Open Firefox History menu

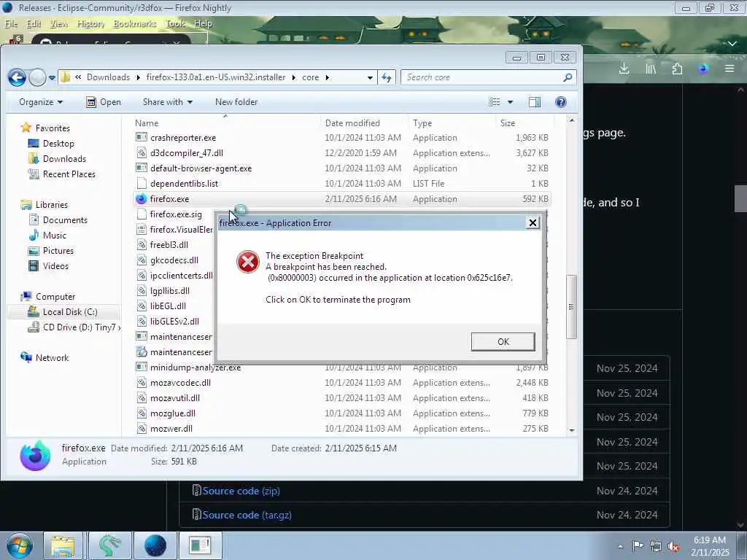[x=90, y=23]
